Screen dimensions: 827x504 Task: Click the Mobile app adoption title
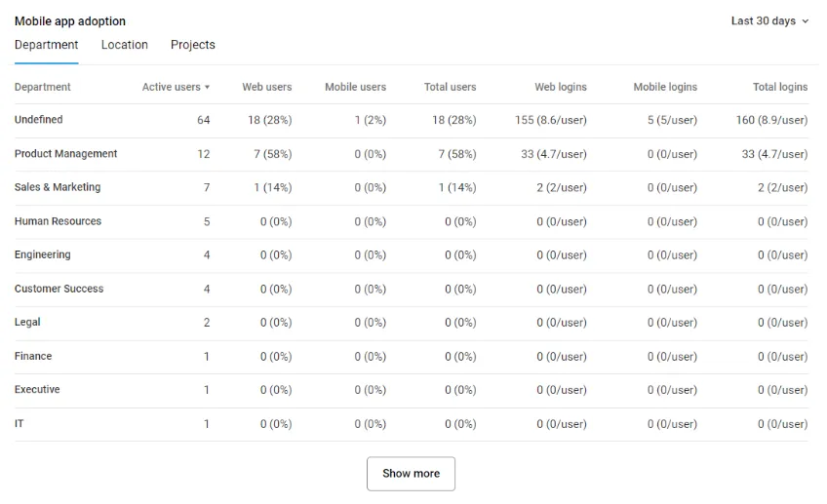coord(70,21)
